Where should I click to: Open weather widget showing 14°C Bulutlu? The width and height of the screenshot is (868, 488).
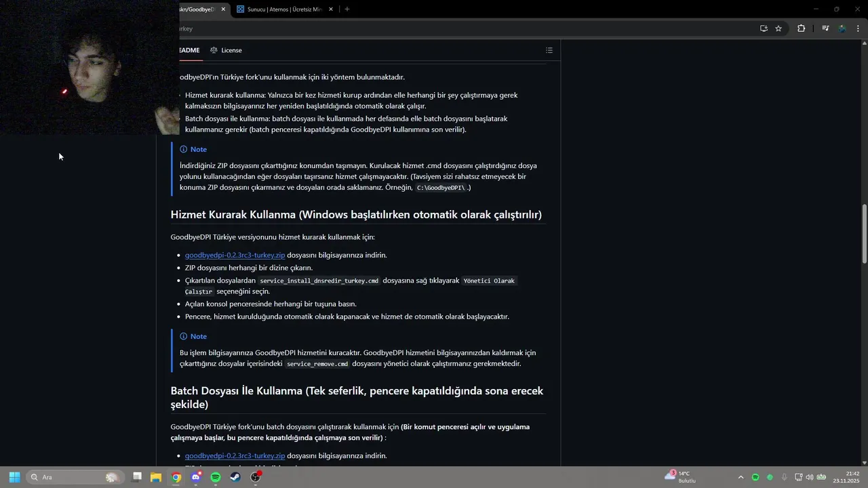click(680, 477)
